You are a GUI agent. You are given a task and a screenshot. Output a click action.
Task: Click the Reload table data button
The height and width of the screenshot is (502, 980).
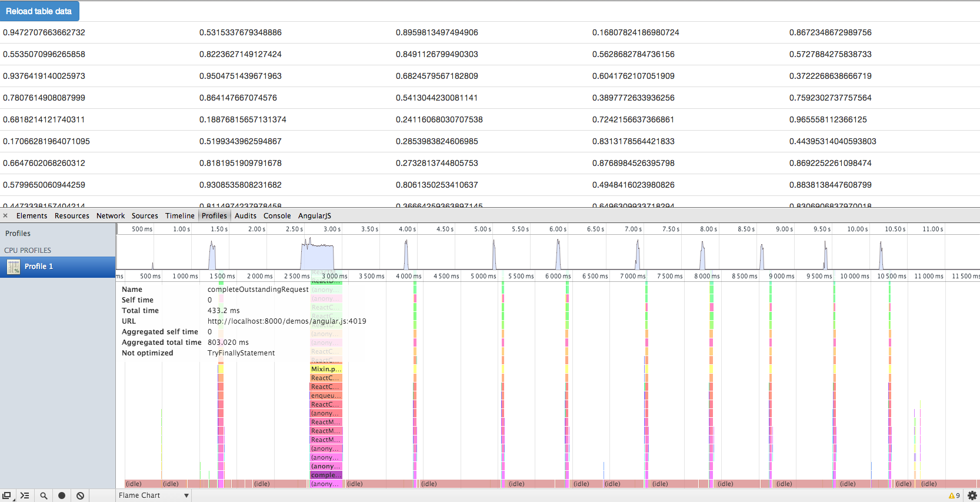coord(39,11)
